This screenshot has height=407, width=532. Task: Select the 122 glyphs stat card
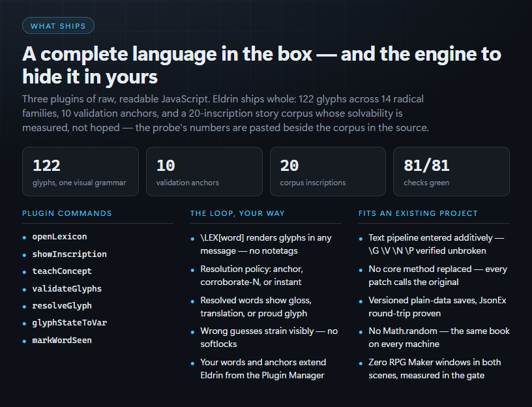(x=80, y=172)
